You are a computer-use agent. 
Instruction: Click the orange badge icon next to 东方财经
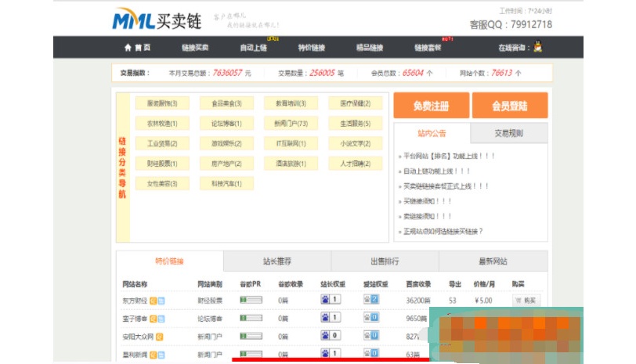point(153,301)
